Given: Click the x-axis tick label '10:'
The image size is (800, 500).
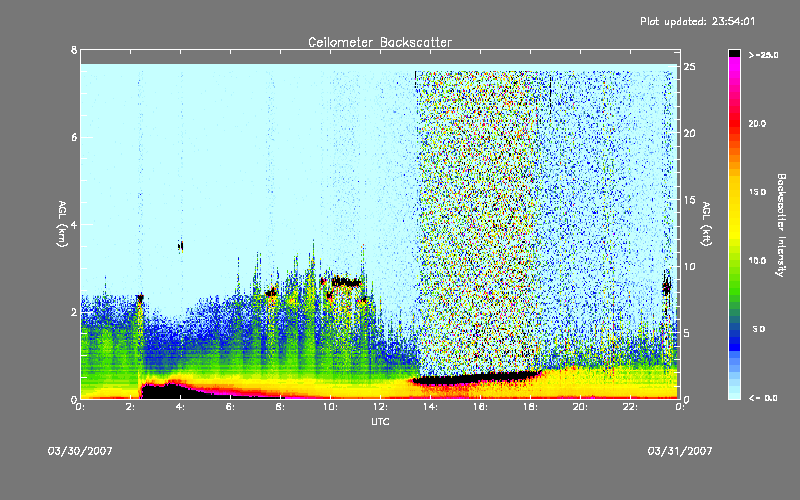Looking at the screenshot, I should [331, 407].
